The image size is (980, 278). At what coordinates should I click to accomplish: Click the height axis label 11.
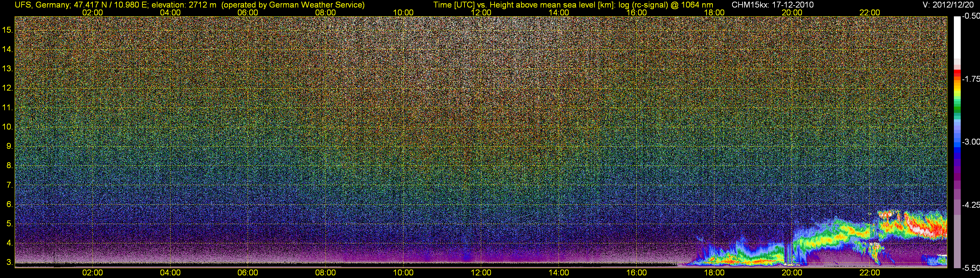[7, 107]
